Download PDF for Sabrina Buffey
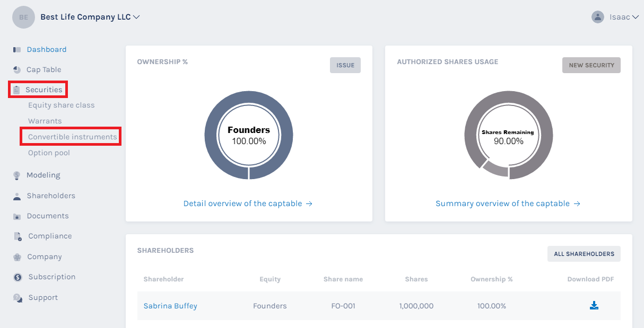This screenshot has width=644, height=328. coord(594,306)
